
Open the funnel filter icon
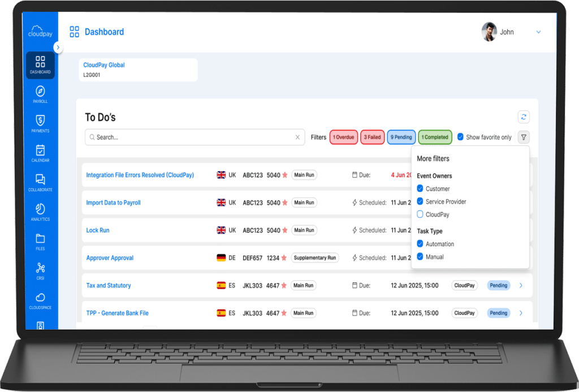coord(524,137)
